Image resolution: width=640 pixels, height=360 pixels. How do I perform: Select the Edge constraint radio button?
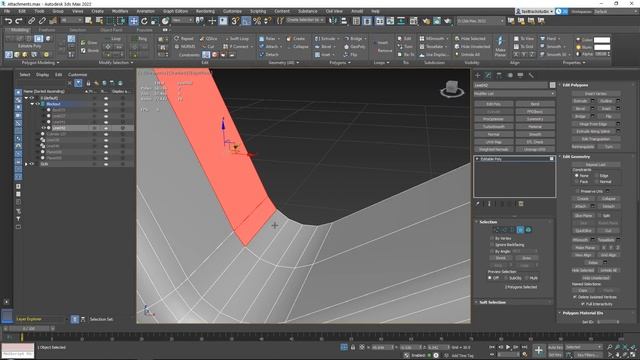[x=597, y=176]
